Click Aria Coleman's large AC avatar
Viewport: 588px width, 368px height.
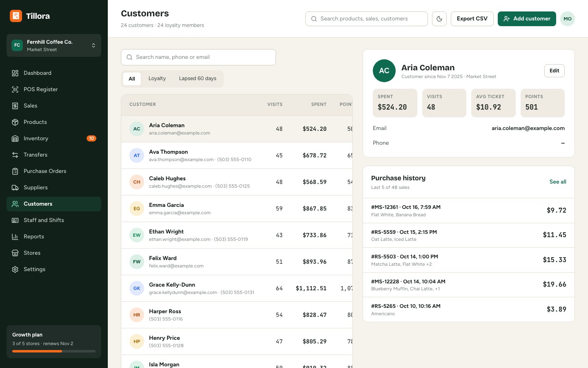(384, 71)
